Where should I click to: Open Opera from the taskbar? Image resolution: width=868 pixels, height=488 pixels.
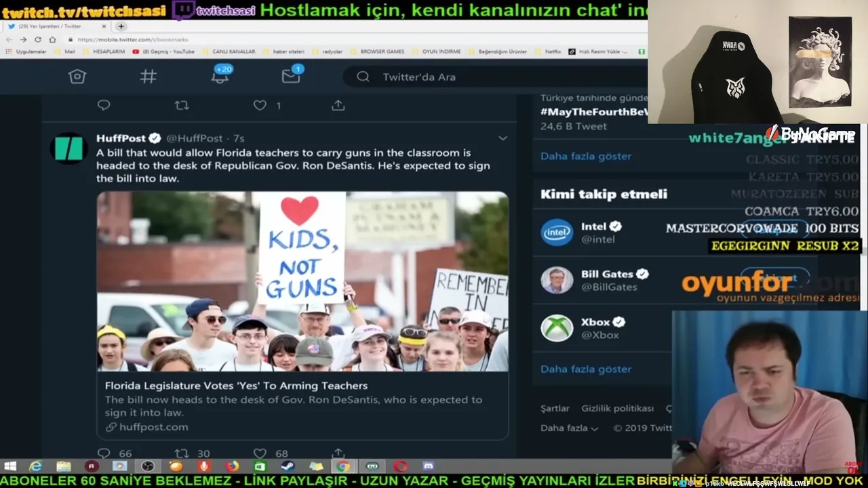400,466
